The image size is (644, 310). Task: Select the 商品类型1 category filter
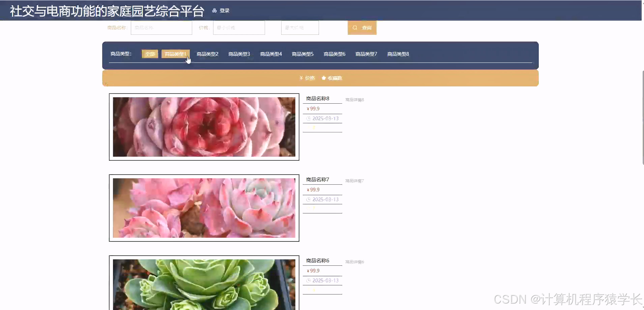pyautogui.click(x=175, y=54)
